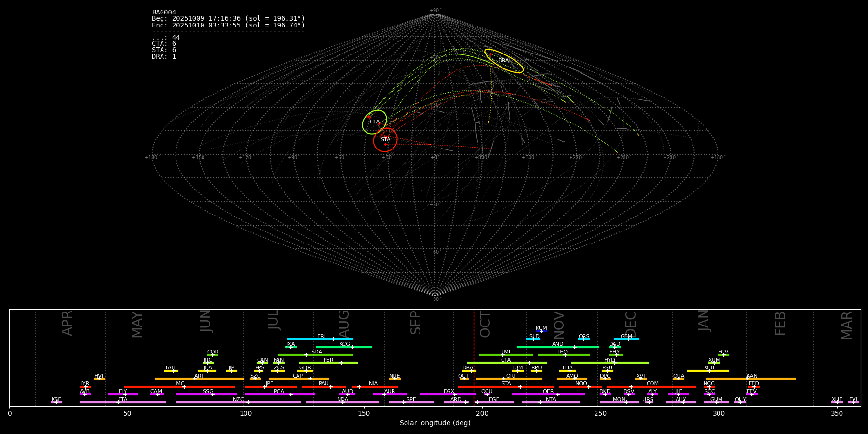868x434 pixels.
Task: Click the green CTA radiant circle
Action: pos(375,122)
